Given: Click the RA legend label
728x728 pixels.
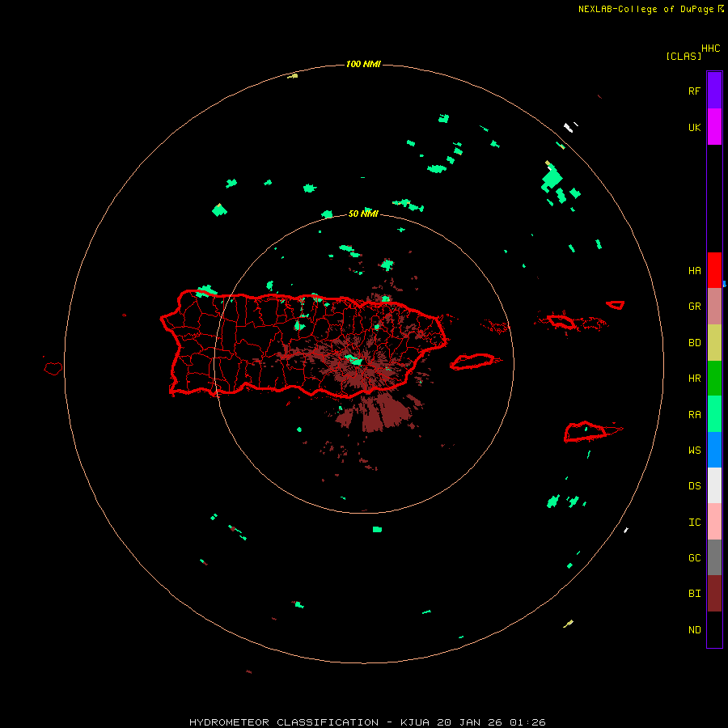Looking at the screenshot, I should (x=694, y=414).
